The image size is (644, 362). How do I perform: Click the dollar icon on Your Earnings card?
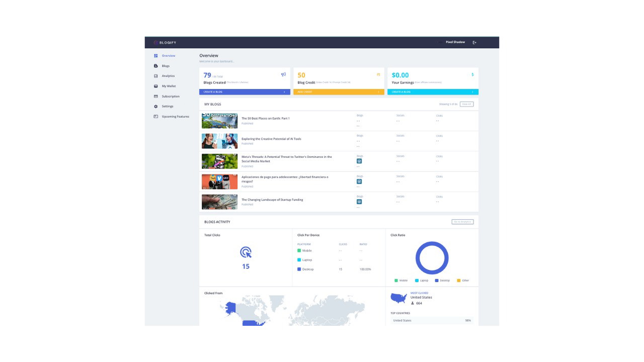tap(472, 74)
